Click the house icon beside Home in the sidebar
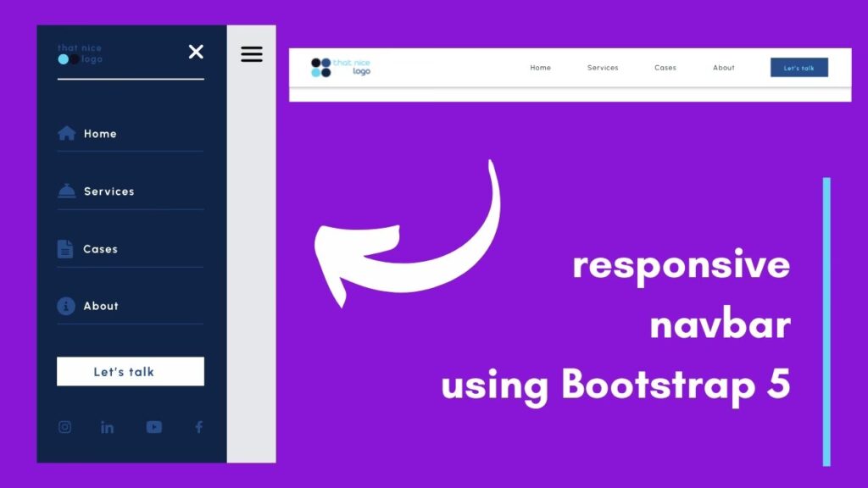 66,134
